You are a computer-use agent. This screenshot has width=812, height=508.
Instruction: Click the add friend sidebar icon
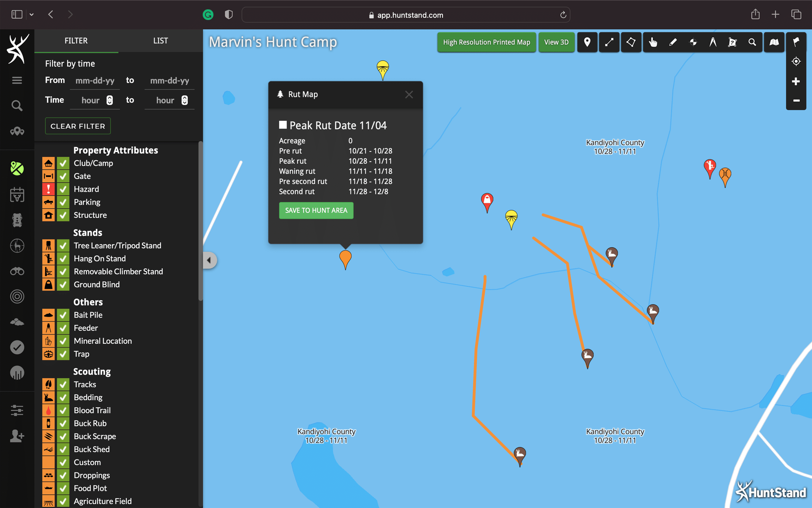[x=17, y=436]
